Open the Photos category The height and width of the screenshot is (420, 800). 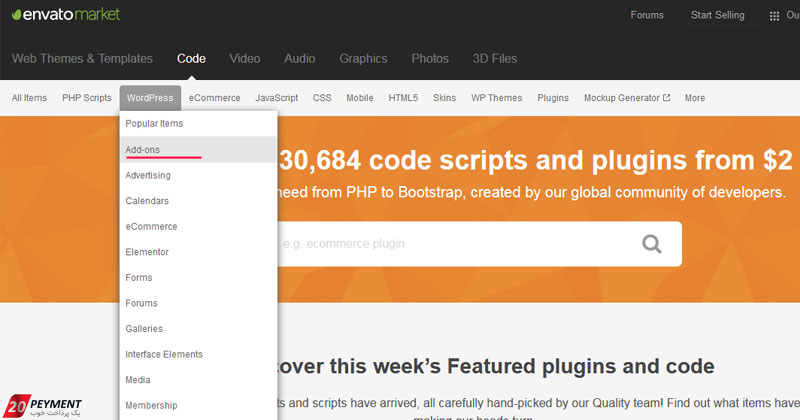(430, 58)
